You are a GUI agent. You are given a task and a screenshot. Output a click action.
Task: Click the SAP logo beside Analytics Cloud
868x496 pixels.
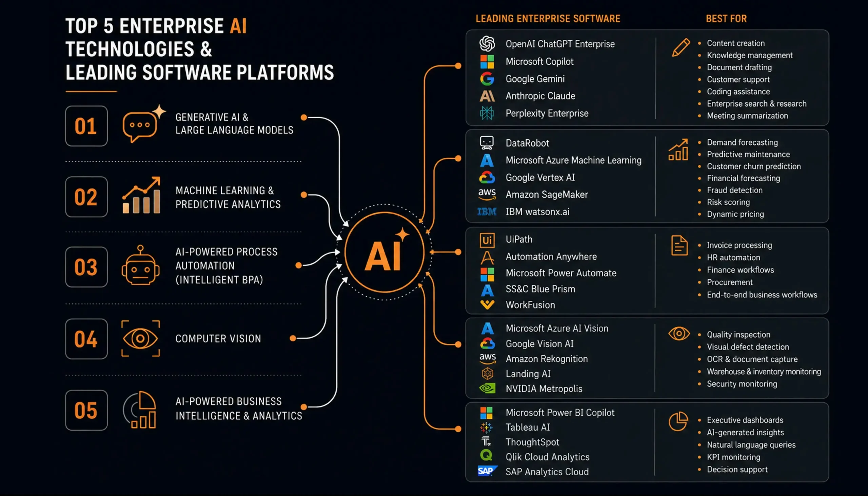[x=487, y=471]
